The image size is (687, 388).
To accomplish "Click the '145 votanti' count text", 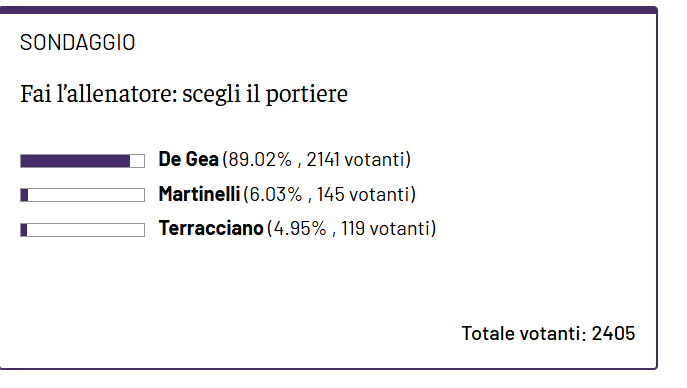I will [x=365, y=194].
